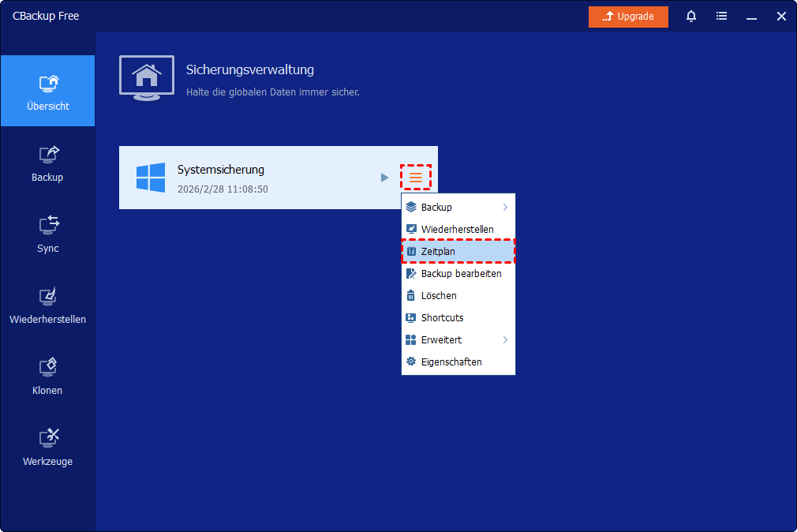
Task: Open the Werkzeuge sidebar section
Action: coord(47,447)
